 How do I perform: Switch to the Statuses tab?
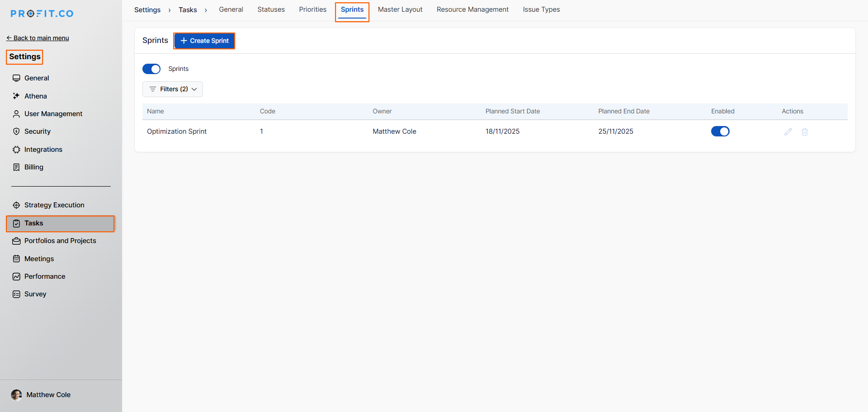pyautogui.click(x=271, y=9)
